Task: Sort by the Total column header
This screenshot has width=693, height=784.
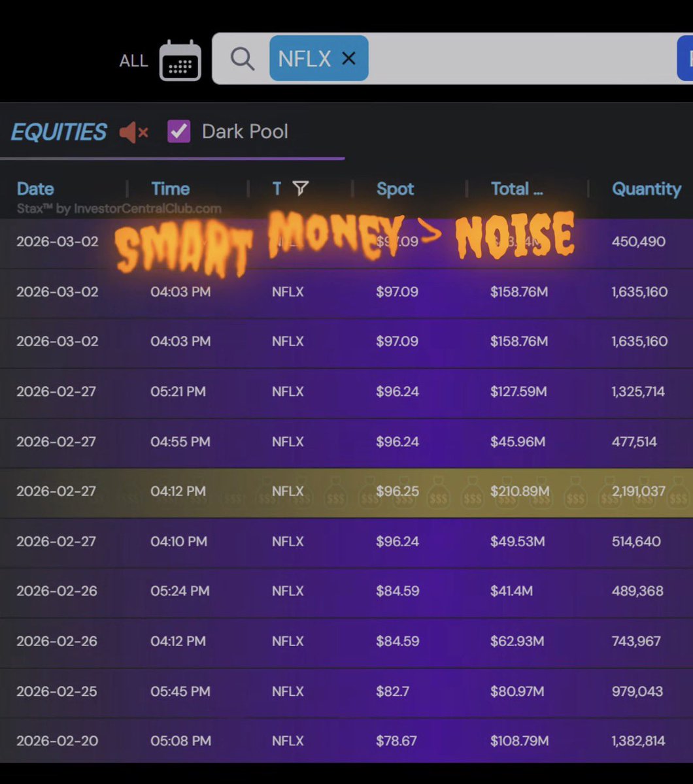Action: click(x=516, y=189)
